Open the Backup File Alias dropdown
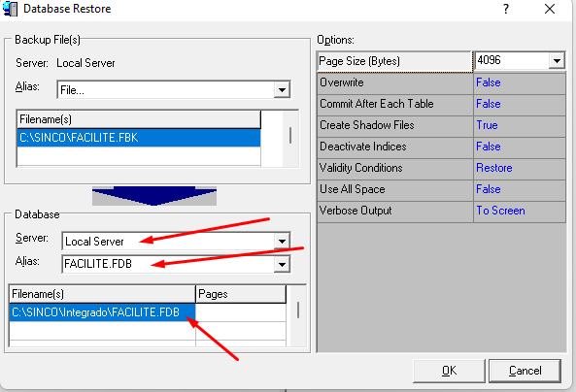Screen dimensions: 576x392 click(x=282, y=90)
